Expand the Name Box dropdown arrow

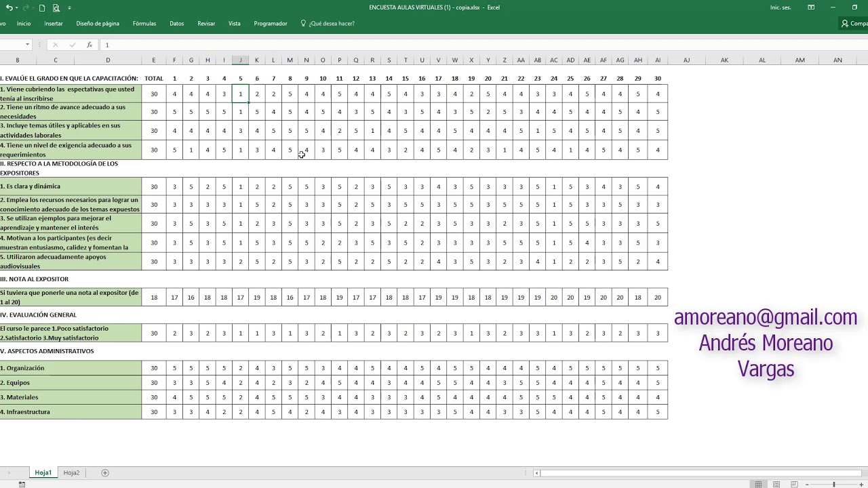pos(28,45)
